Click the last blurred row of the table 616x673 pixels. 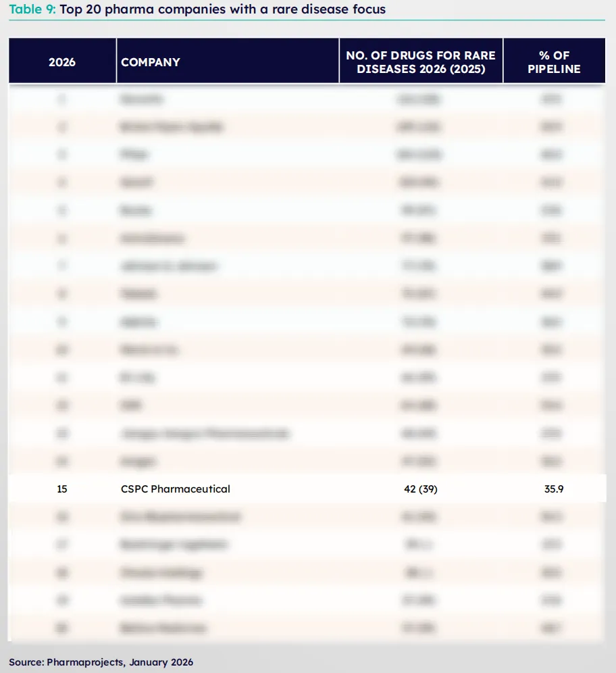(307, 628)
